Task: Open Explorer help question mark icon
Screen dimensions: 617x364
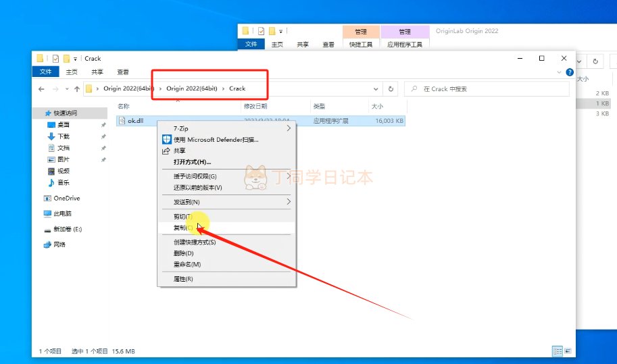Action: 570,72
